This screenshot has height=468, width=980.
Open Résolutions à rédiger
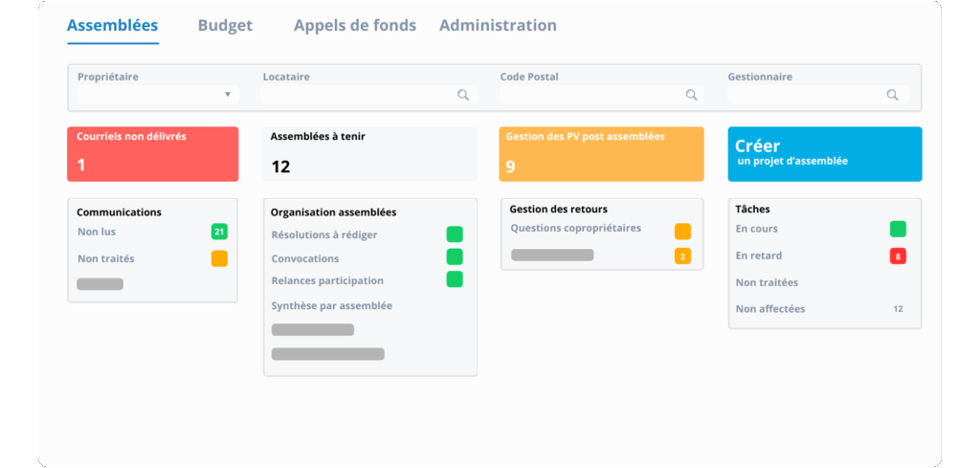(324, 234)
